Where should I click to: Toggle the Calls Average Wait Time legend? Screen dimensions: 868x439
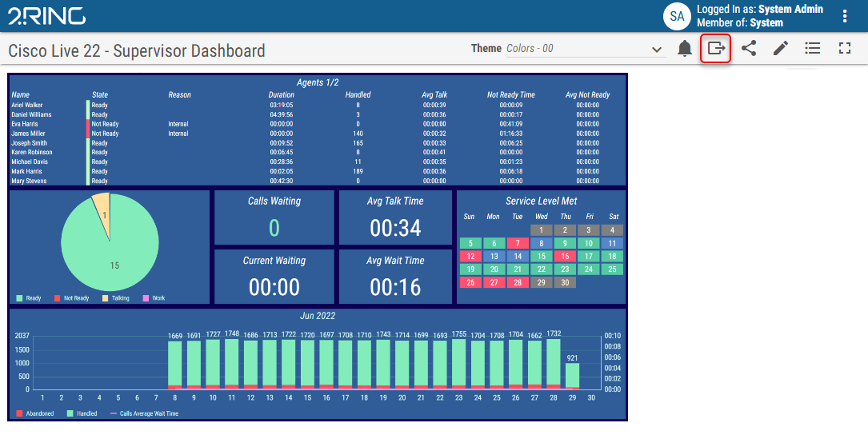pos(143,413)
